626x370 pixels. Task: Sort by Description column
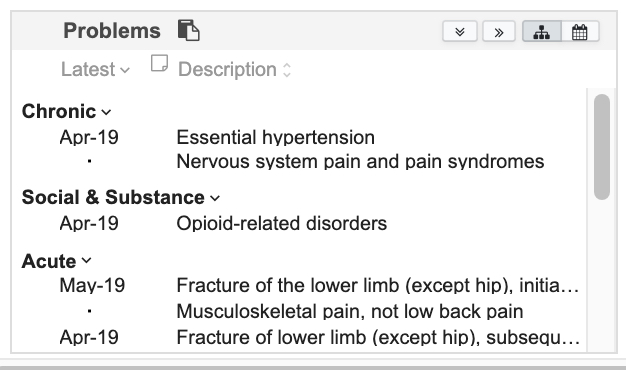tap(234, 69)
